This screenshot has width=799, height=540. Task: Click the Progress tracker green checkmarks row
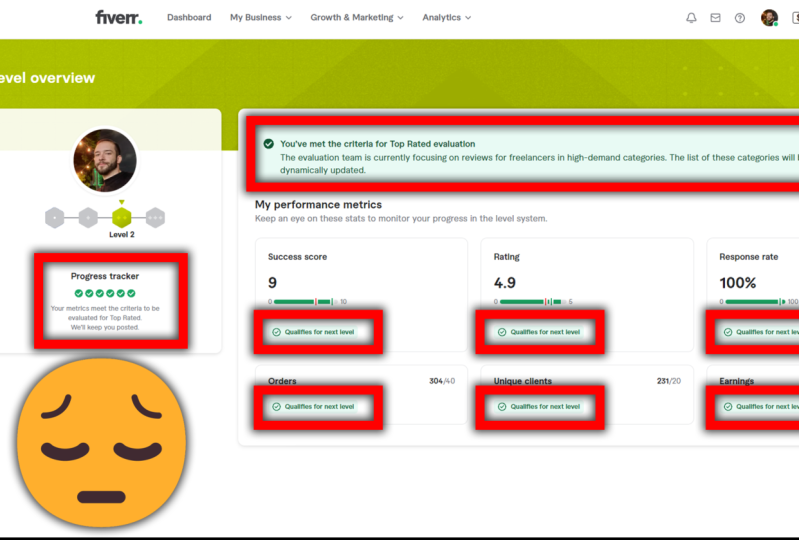[105, 293]
